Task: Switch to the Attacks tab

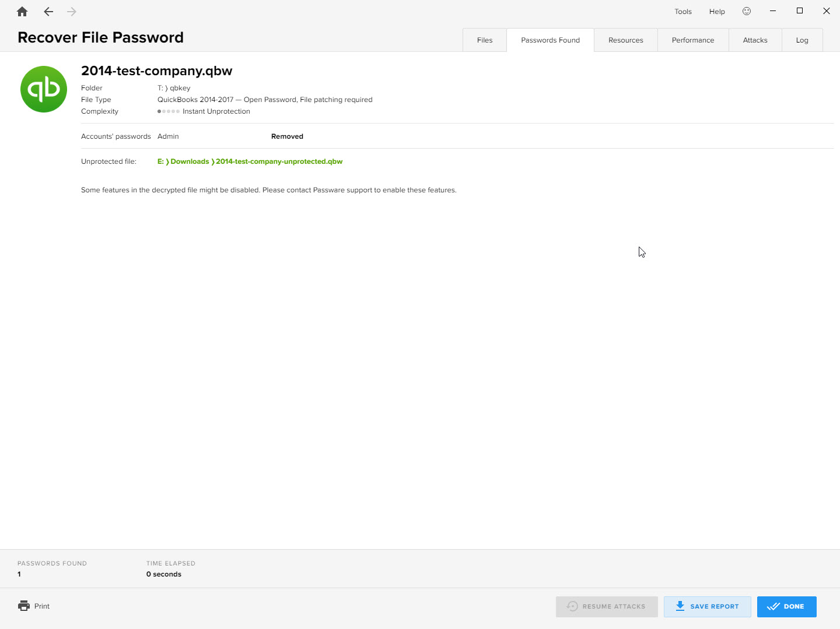Action: point(755,40)
